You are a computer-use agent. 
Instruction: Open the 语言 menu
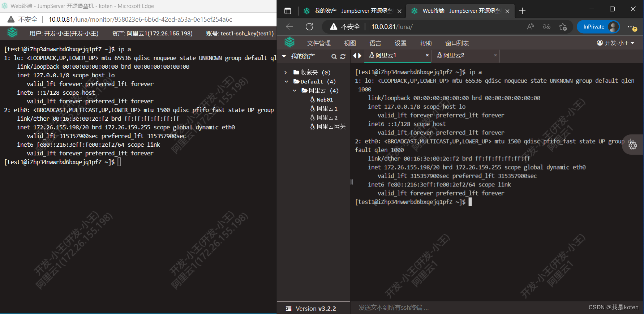click(x=375, y=43)
